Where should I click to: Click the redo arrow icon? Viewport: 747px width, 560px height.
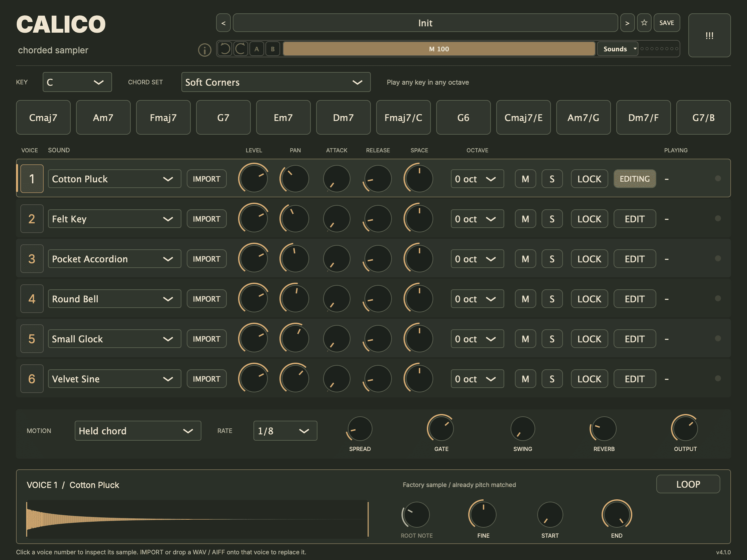pos(240,49)
